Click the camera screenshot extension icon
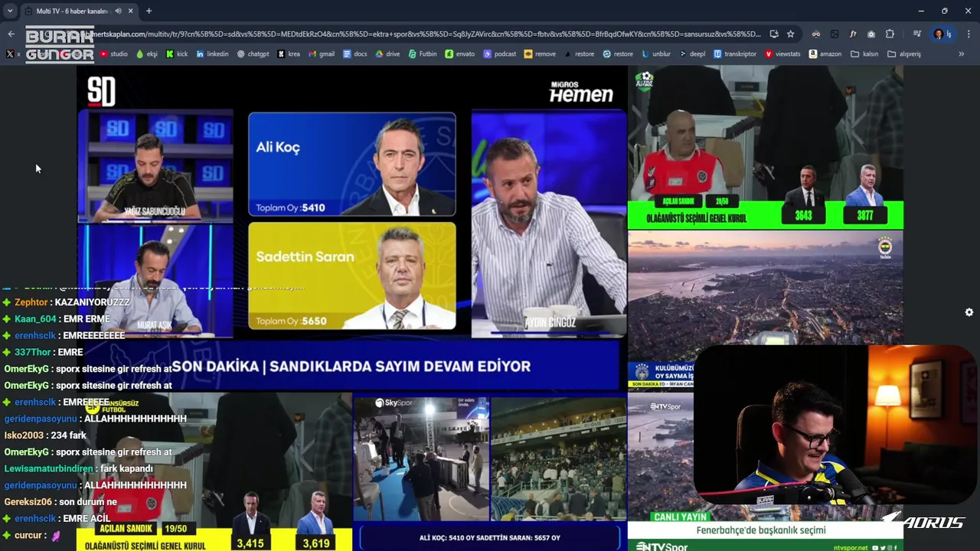Image resolution: width=980 pixels, height=551 pixels. [871, 34]
